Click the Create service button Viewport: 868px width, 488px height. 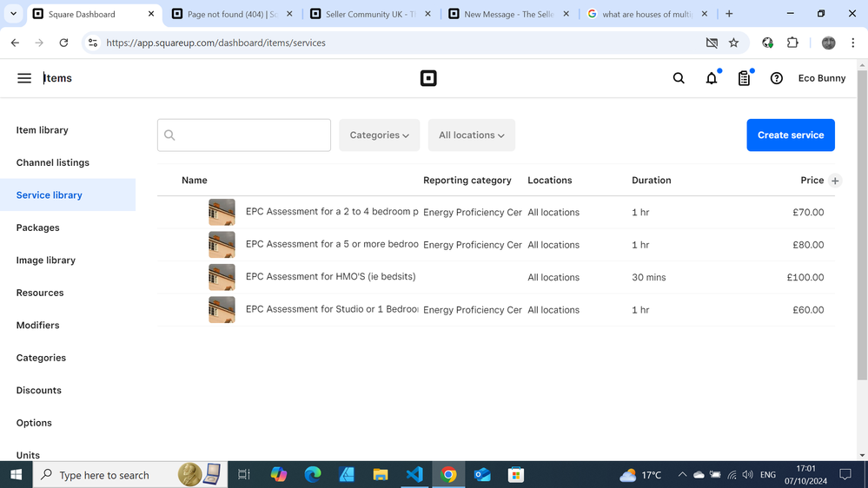coord(790,135)
